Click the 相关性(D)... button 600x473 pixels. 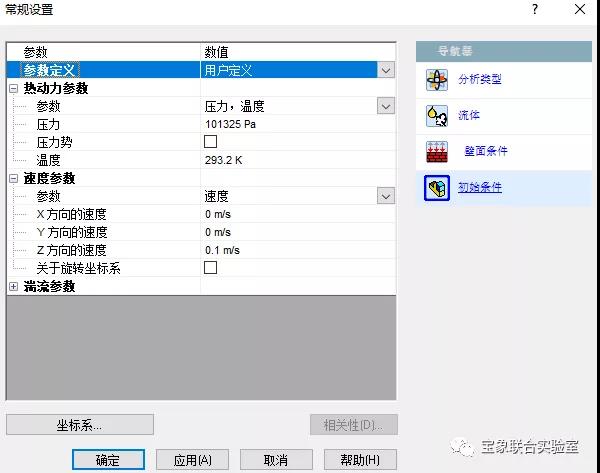354,425
